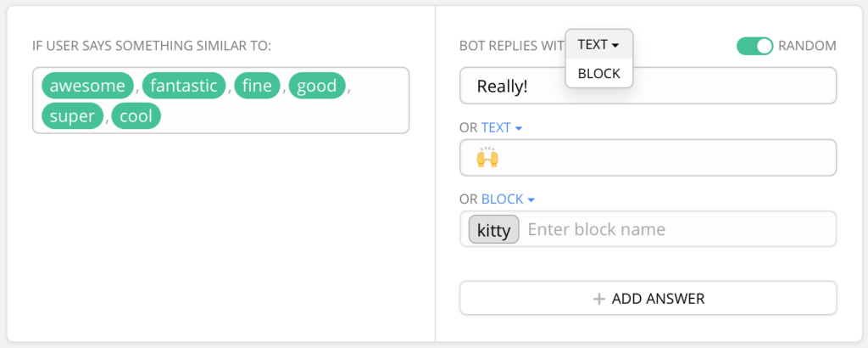The width and height of the screenshot is (868, 348).
Task: Select the 'cool' keyword tag
Action: point(136,115)
